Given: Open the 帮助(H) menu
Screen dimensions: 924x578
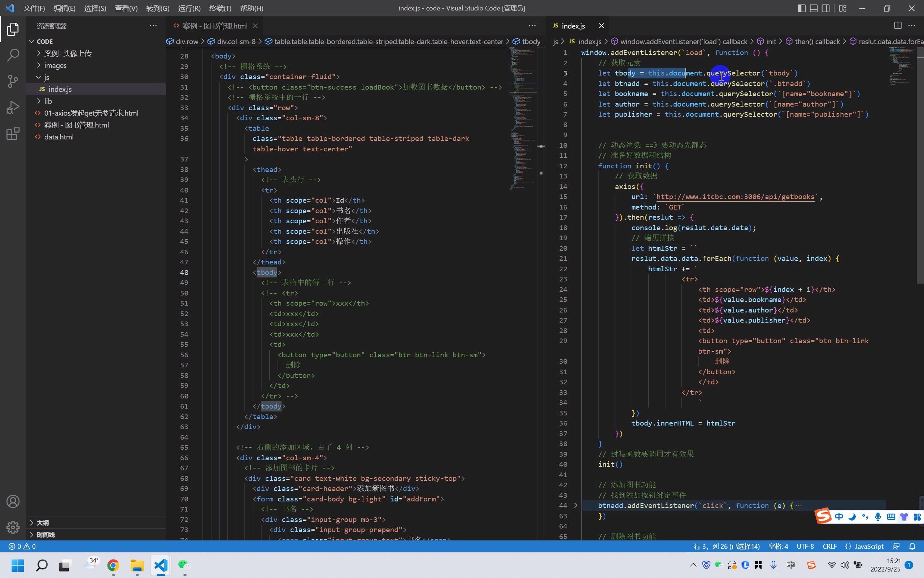Looking at the screenshot, I should [251, 8].
